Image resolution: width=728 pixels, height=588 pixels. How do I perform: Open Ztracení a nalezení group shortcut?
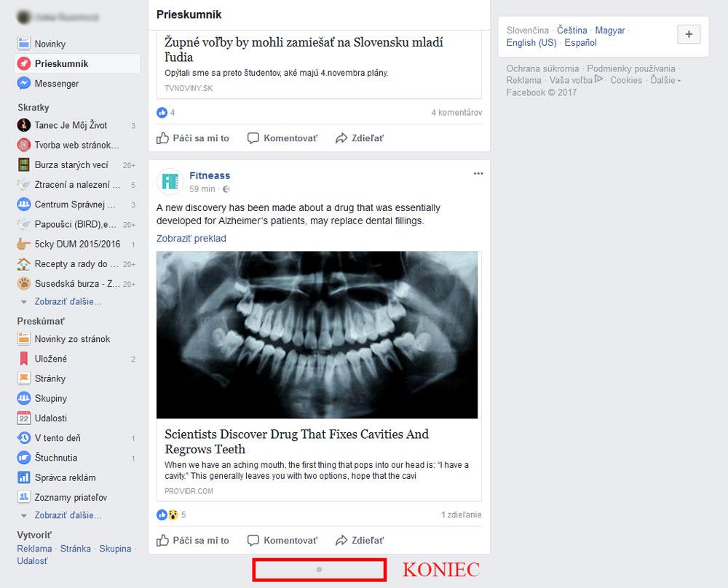[x=76, y=185]
